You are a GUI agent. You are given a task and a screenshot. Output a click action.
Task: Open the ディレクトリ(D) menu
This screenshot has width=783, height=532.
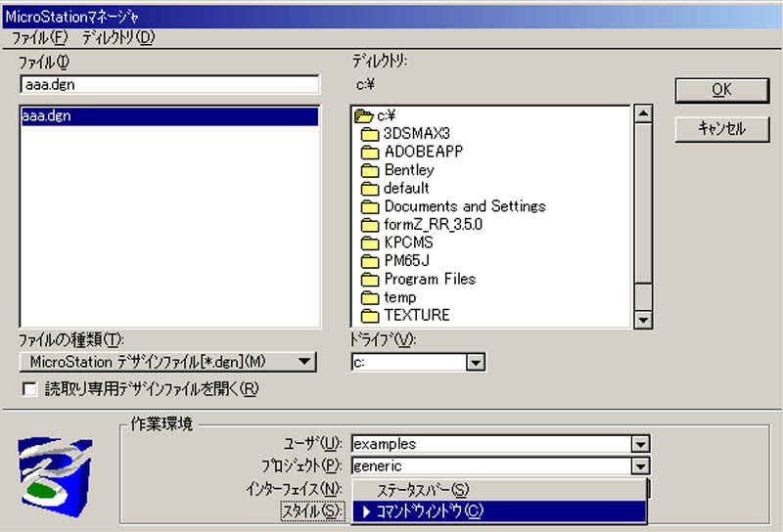click(118, 37)
